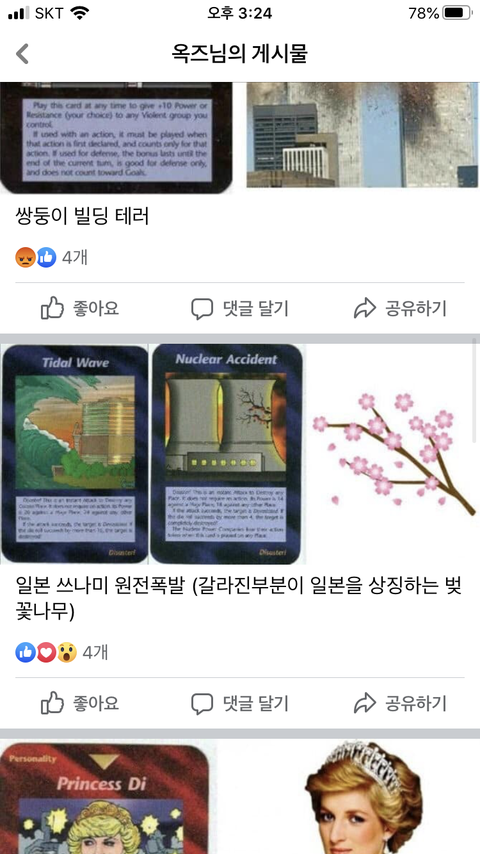The image size is (480, 854).
Task: Like the Japan tsunami post
Action: (x=80, y=703)
